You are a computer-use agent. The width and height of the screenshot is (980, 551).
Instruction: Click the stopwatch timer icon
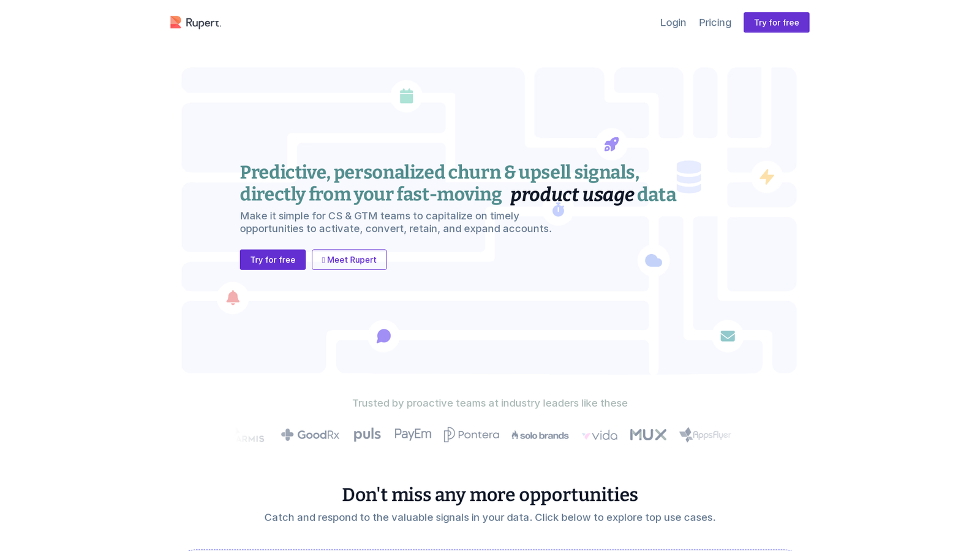[x=558, y=210]
